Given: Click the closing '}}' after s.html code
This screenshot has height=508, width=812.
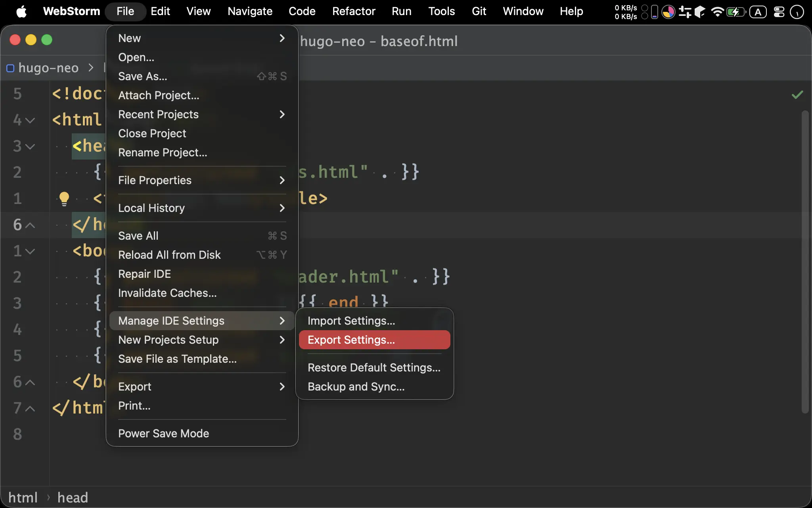Looking at the screenshot, I should click(410, 172).
